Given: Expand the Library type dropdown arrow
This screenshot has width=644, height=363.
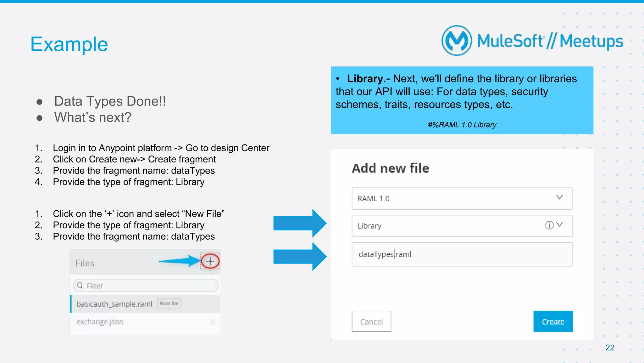Looking at the screenshot, I should pyautogui.click(x=559, y=225).
